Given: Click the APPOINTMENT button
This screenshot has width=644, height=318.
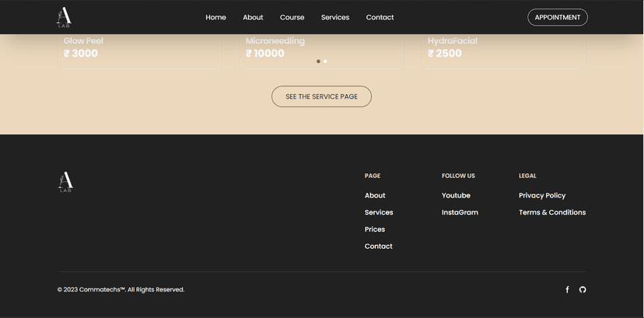Looking at the screenshot, I should point(558,17).
